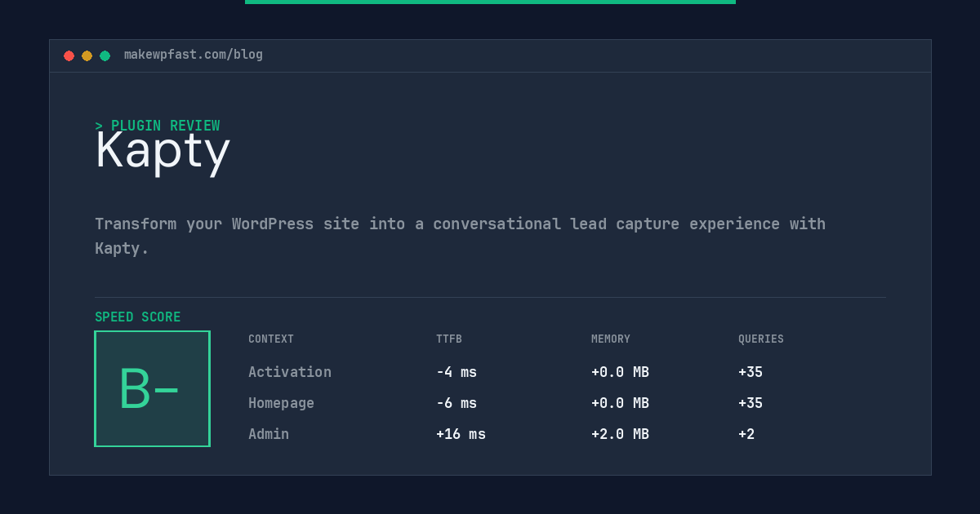The width and height of the screenshot is (980, 514).
Task: Select the Homepage row label
Action: pos(281,403)
